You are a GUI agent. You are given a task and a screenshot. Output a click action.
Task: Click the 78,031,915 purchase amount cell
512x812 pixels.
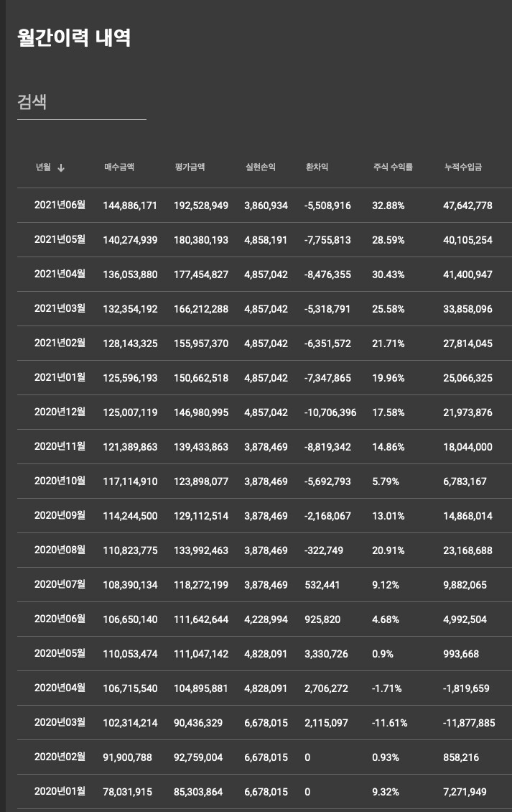(x=128, y=792)
